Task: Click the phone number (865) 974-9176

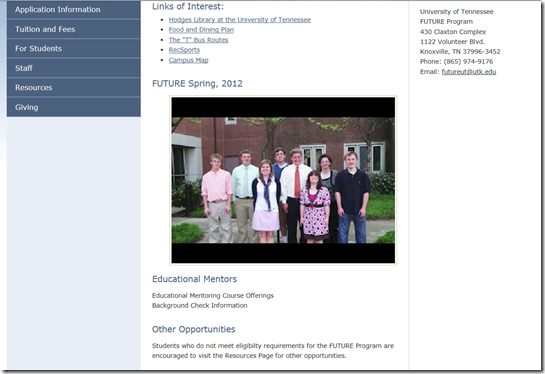Action: tap(468, 62)
